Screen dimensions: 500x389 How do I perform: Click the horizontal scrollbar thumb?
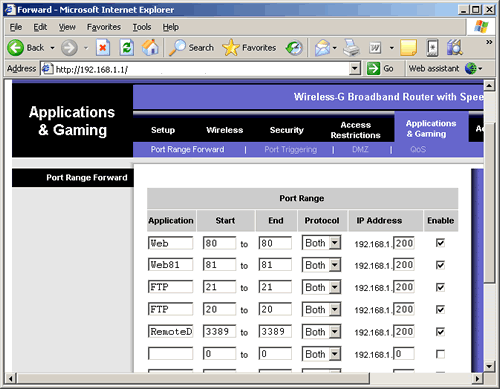pyautogui.click(x=194, y=378)
